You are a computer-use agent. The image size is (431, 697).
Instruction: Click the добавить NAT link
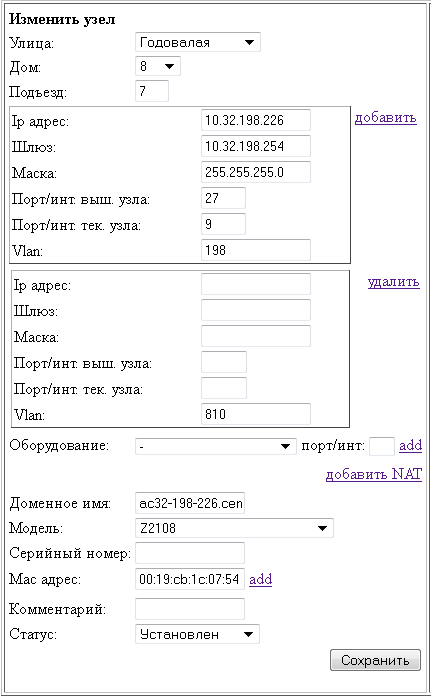pos(374,474)
